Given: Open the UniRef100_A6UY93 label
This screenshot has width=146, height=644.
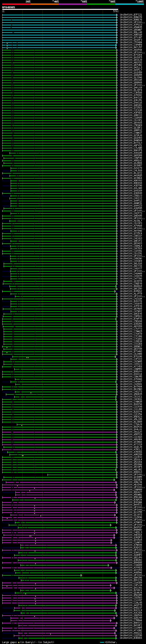Looking at the screenshot, I should point(131,63).
